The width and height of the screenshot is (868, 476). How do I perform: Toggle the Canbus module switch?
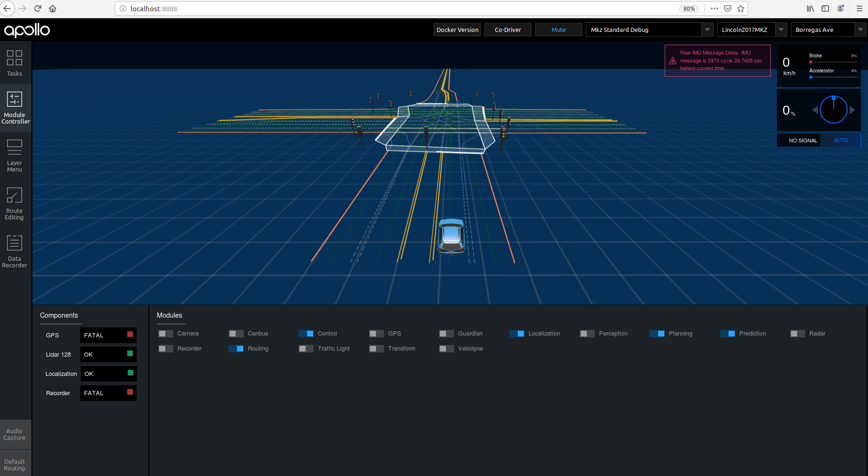[x=236, y=334]
